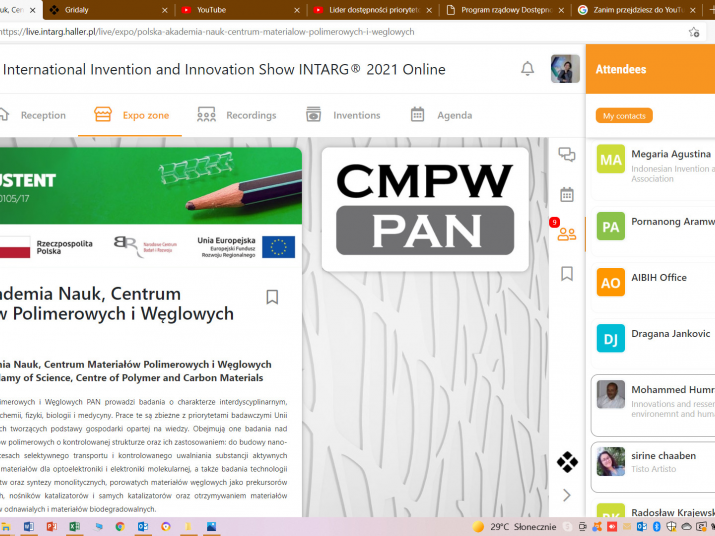The width and height of the screenshot is (715, 536).
Task: Collapse the Attendees panel with the chevron arrow
Action: (567, 495)
